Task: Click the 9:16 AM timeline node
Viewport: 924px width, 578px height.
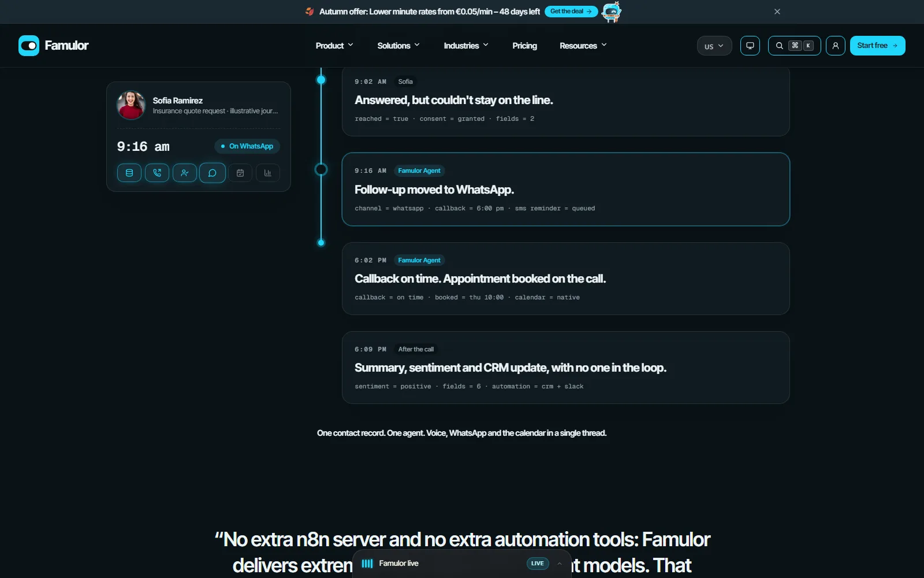Action: tap(321, 169)
